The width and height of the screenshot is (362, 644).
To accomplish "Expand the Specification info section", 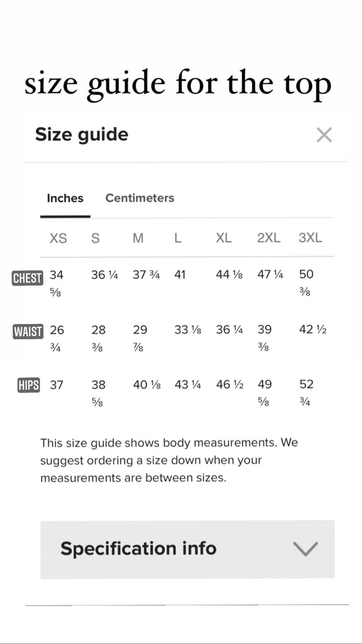I will coord(187,549).
